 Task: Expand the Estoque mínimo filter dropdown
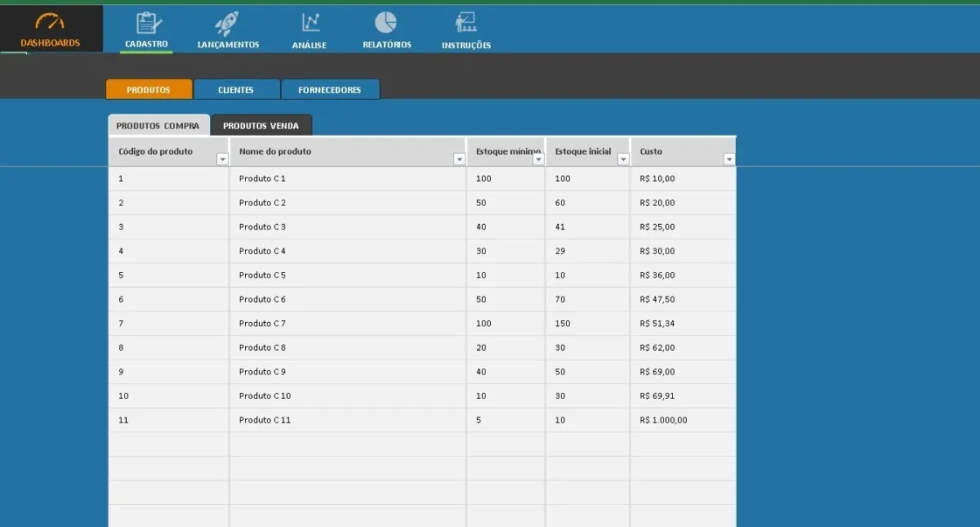[538, 159]
